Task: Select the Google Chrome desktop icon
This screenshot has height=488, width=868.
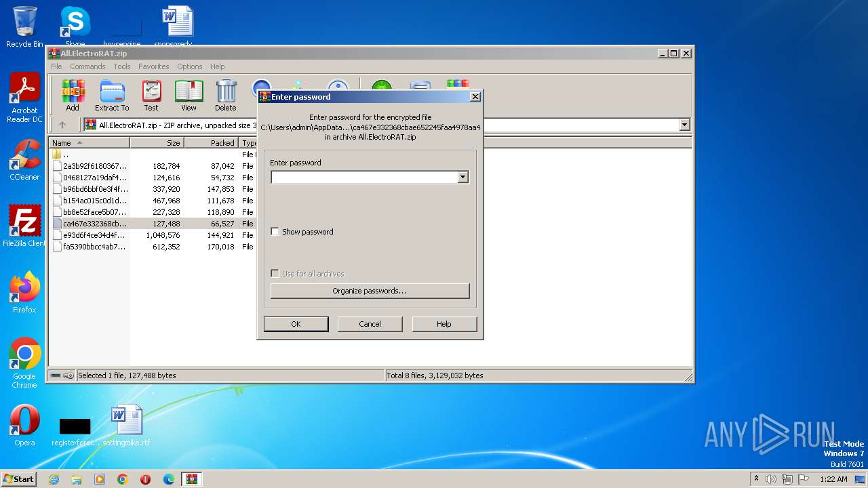Action: [24, 363]
